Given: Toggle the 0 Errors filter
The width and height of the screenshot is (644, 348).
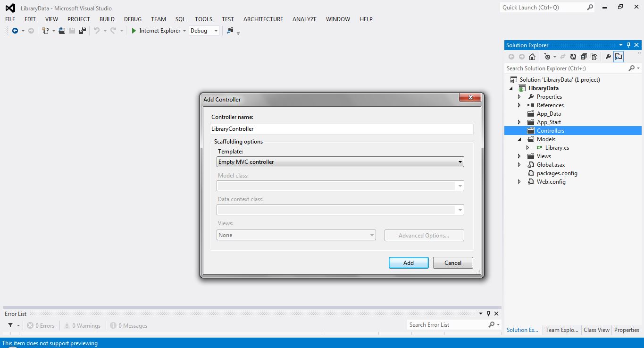Looking at the screenshot, I should (41, 325).
